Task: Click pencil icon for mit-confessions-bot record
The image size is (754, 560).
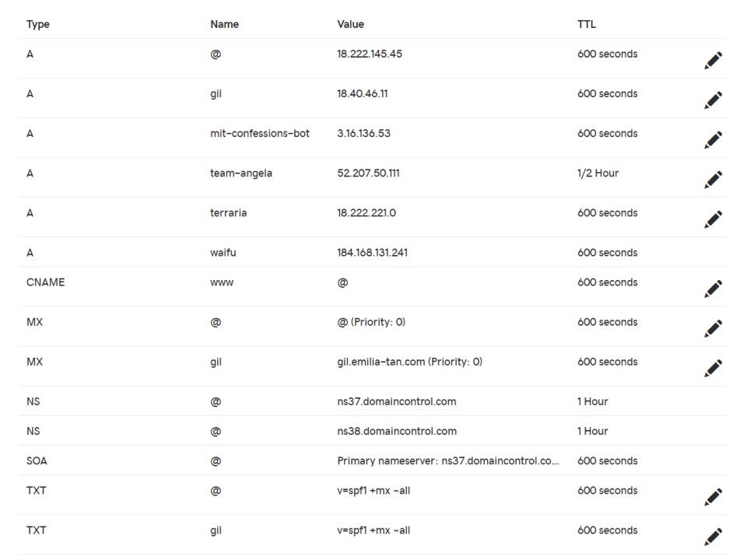Action: click(713, 140)
